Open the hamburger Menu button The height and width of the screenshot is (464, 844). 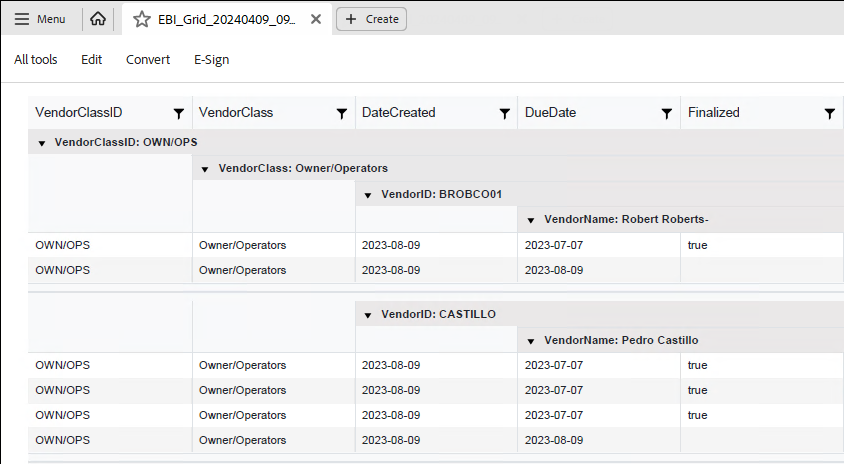[x=40, y=19]
